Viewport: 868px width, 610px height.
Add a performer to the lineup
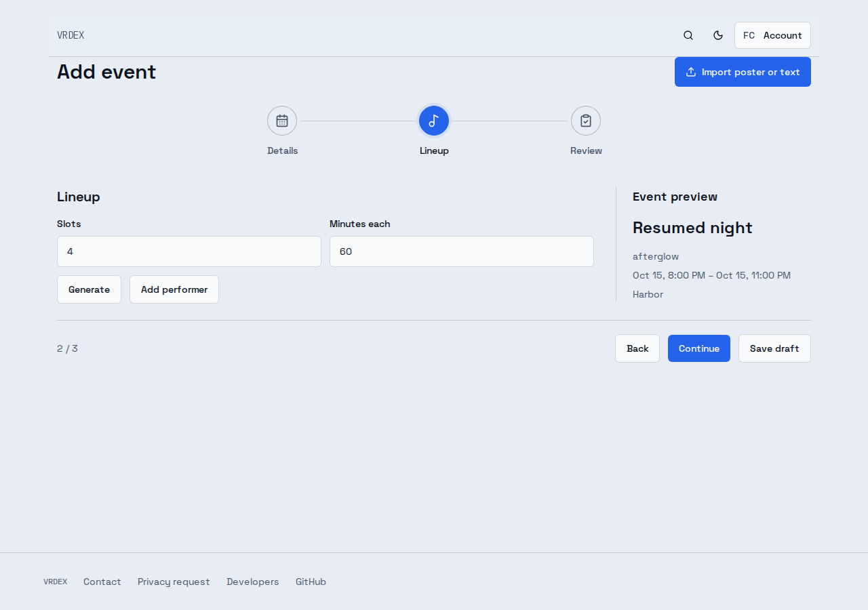tap(174, 289)
